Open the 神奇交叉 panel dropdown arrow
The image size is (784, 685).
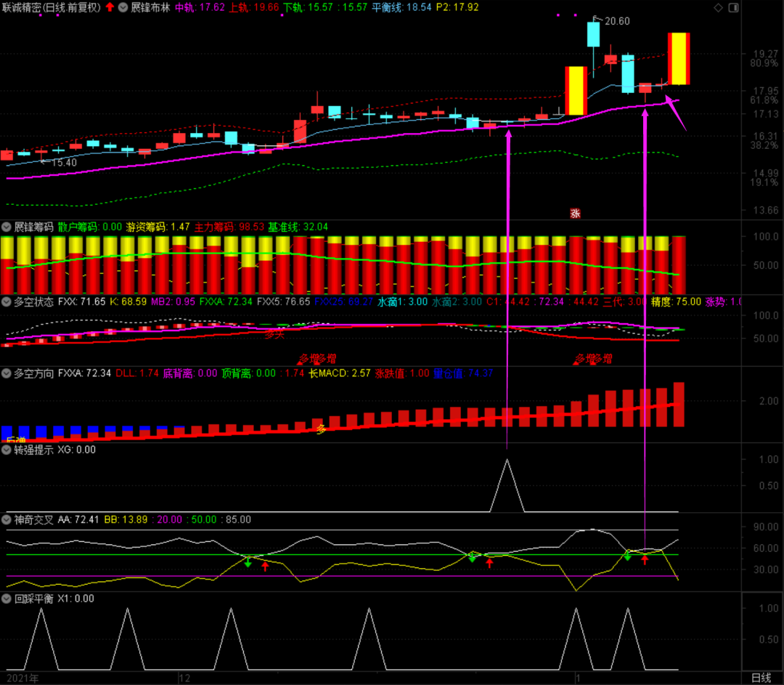(6, 519)
